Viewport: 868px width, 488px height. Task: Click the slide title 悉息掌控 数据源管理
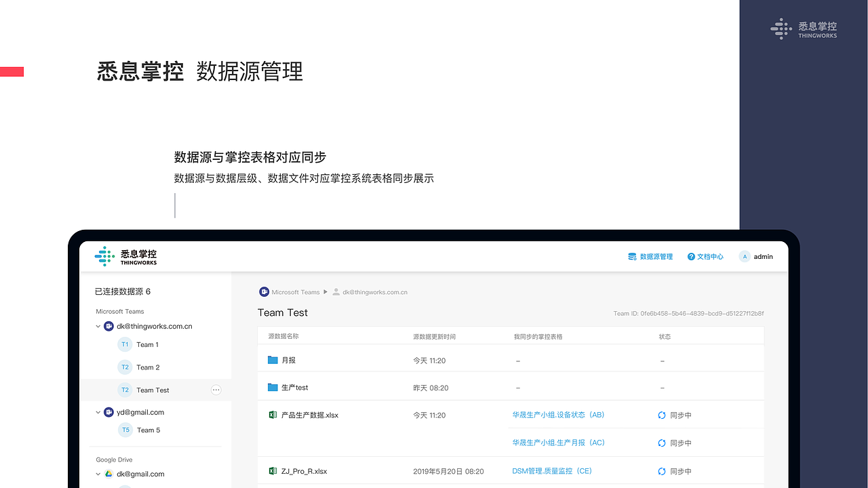tap(200, 71)
